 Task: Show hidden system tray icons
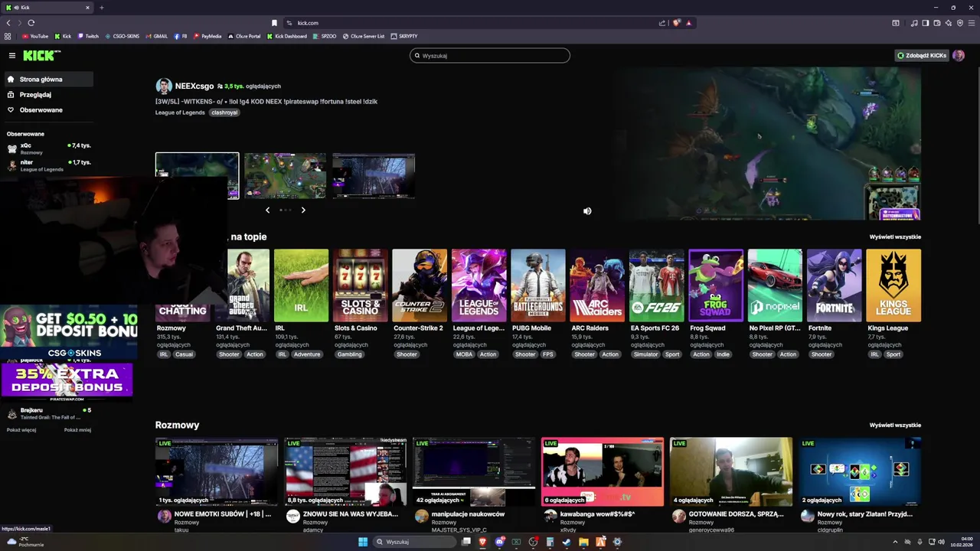[895, 542]
